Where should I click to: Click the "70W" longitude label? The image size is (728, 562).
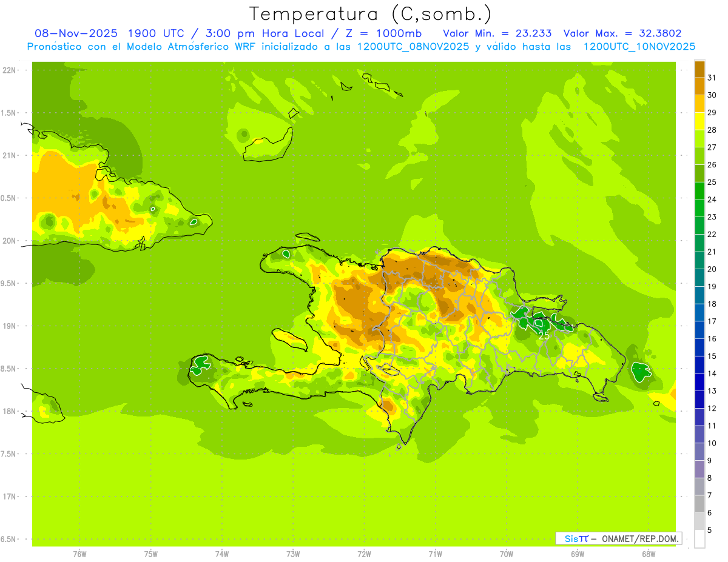click(506, 554)
